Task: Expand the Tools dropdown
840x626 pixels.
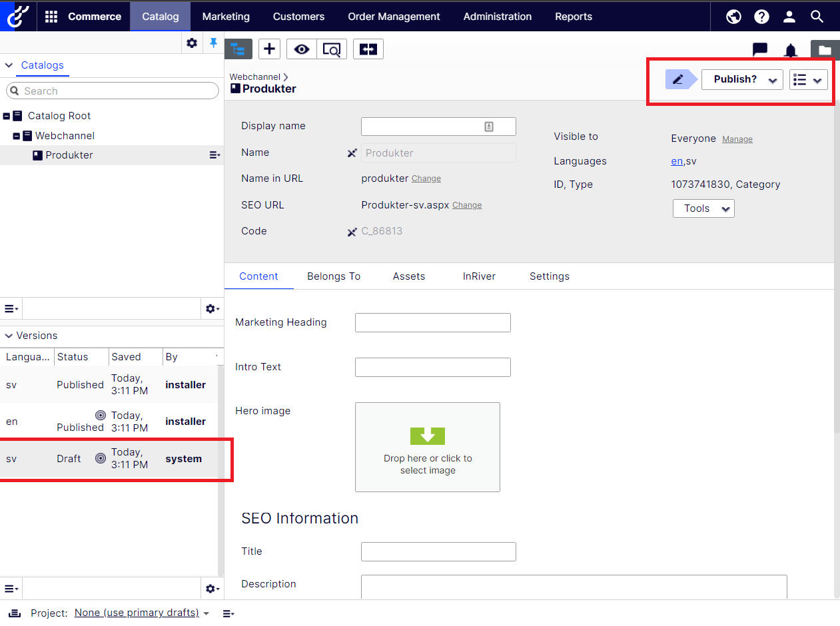Action: click(703, 208)
